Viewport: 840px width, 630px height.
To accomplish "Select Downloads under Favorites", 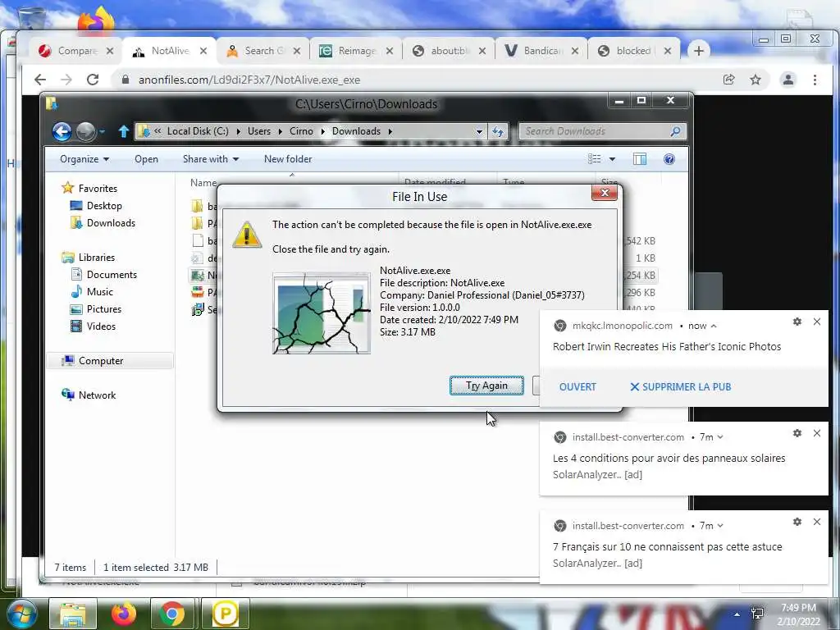I will tap(103, 223).
